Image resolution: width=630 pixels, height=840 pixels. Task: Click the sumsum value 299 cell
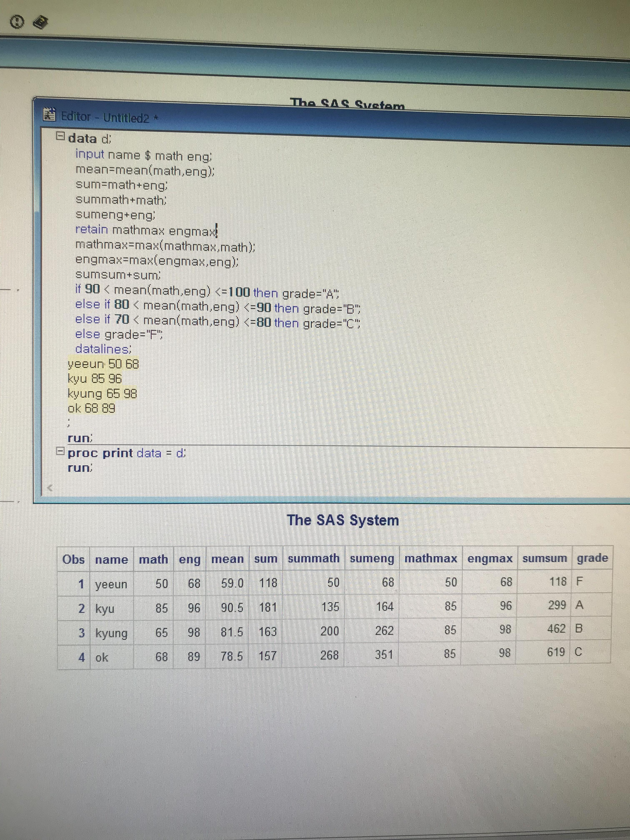[x=557, y=605]
